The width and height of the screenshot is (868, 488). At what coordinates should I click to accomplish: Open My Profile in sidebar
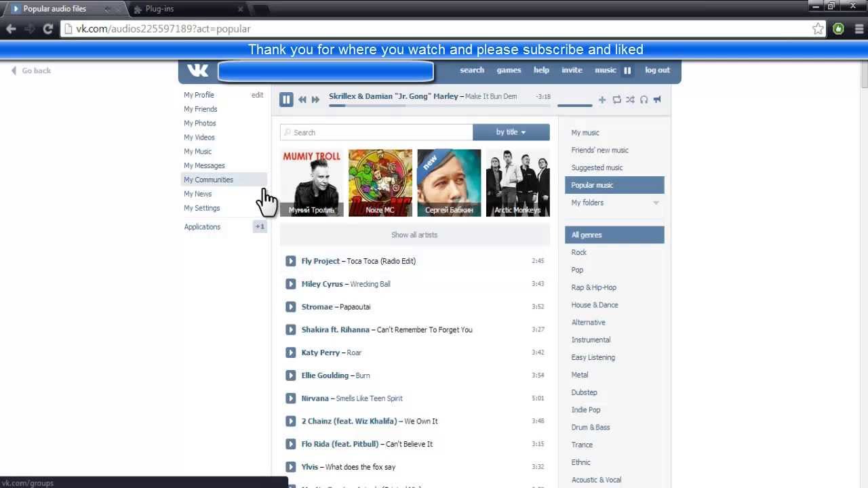[199, 95]
